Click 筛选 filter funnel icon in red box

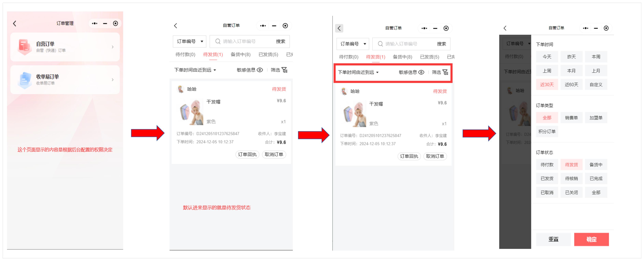(x=445, y=72)
